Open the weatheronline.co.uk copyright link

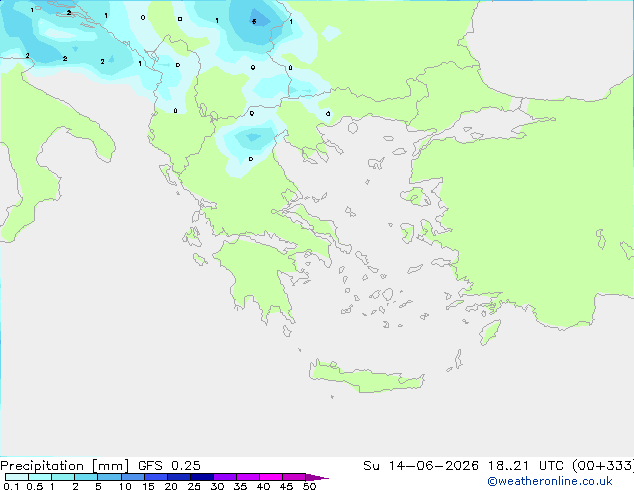coord(550,481)
